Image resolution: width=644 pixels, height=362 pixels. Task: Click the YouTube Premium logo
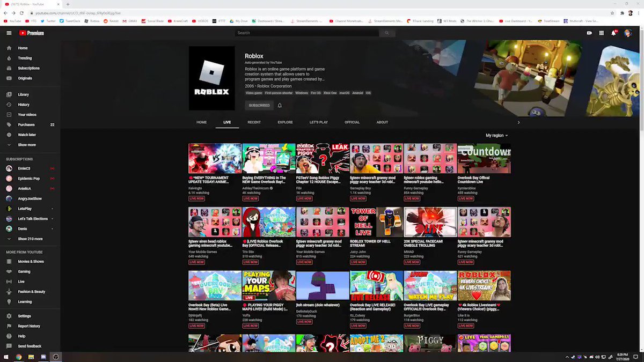point(31,33)
